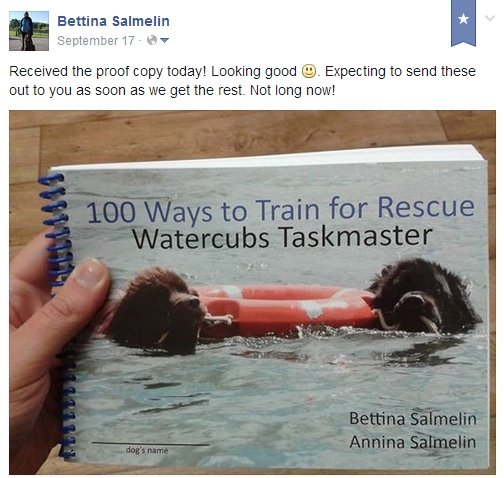Click the brown dog swimming in the photo
Image resolution: width=504 pixels, height=478 pixels.
point(157,310)
